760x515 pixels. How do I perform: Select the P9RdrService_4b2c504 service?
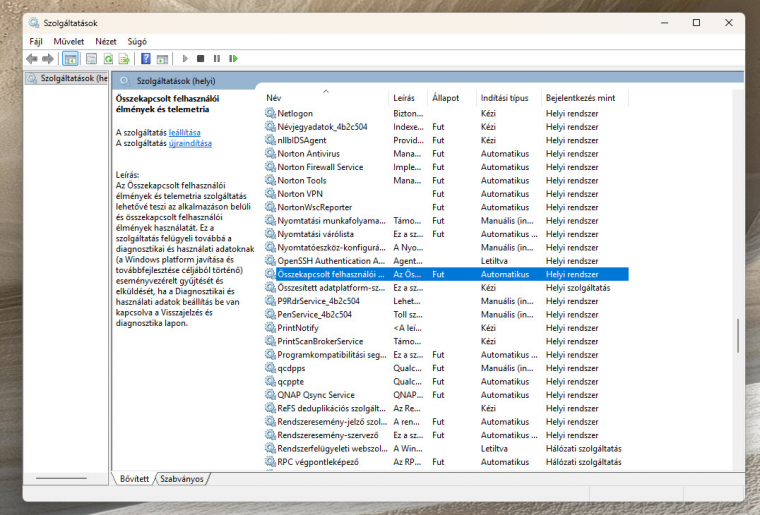[x=446, y=301]
